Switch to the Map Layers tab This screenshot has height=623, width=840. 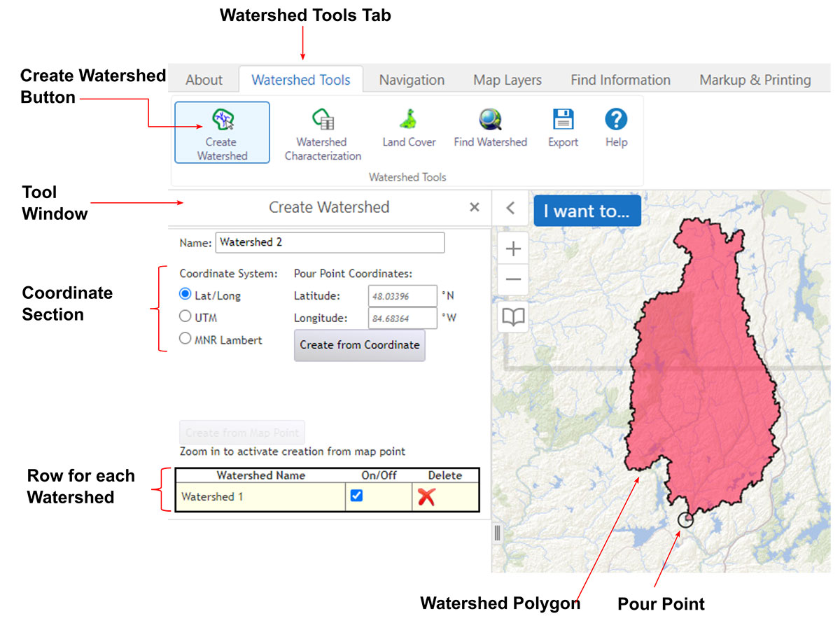point(507,79)
